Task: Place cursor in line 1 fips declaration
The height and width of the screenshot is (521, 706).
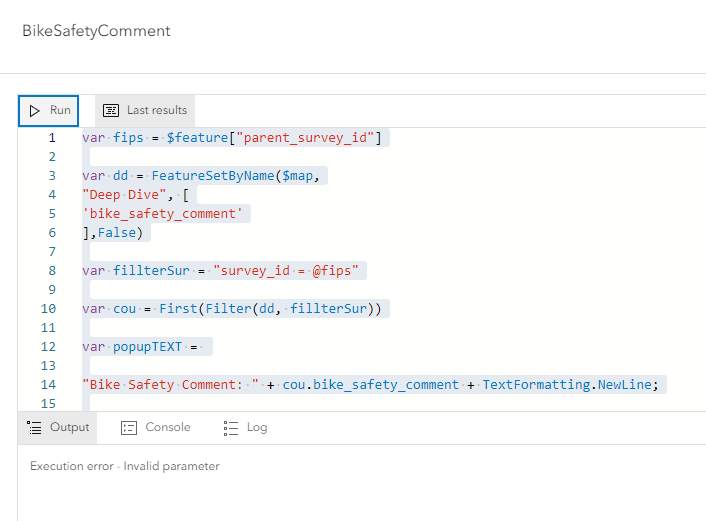Action: pyautogui.click(x=231, y=137)
